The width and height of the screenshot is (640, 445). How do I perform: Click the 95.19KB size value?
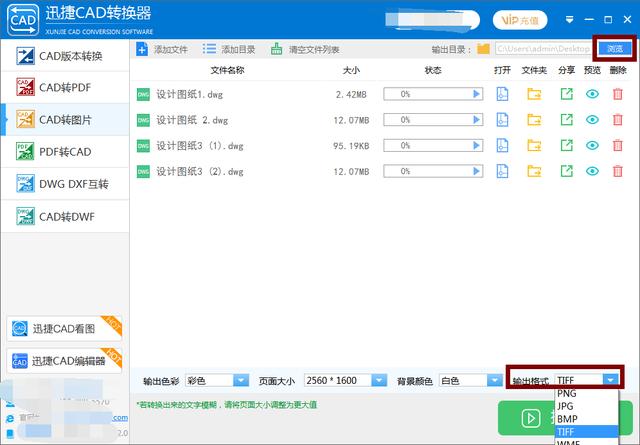351,146
